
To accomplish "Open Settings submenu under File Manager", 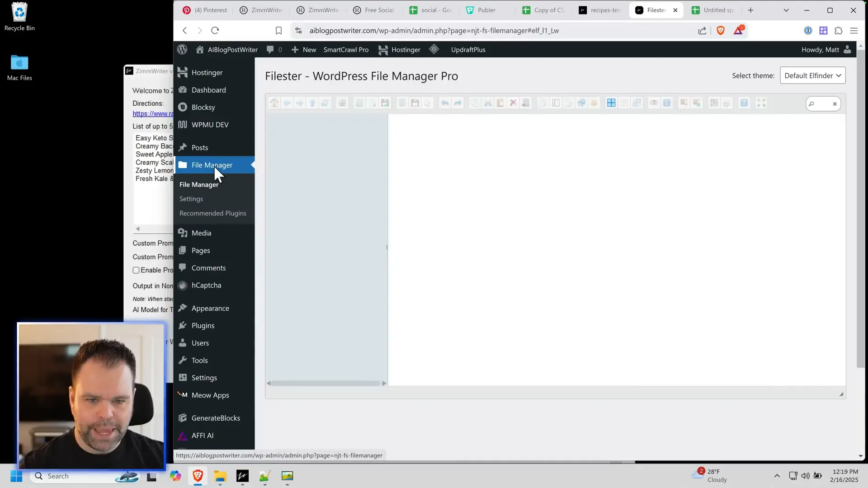I will (x=191, y=199).
